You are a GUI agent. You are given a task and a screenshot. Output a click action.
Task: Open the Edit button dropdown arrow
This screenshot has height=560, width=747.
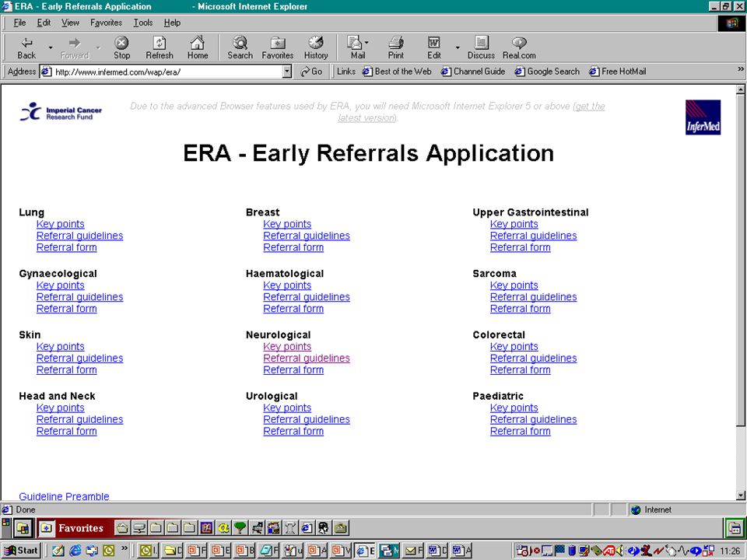coord(458,47)
